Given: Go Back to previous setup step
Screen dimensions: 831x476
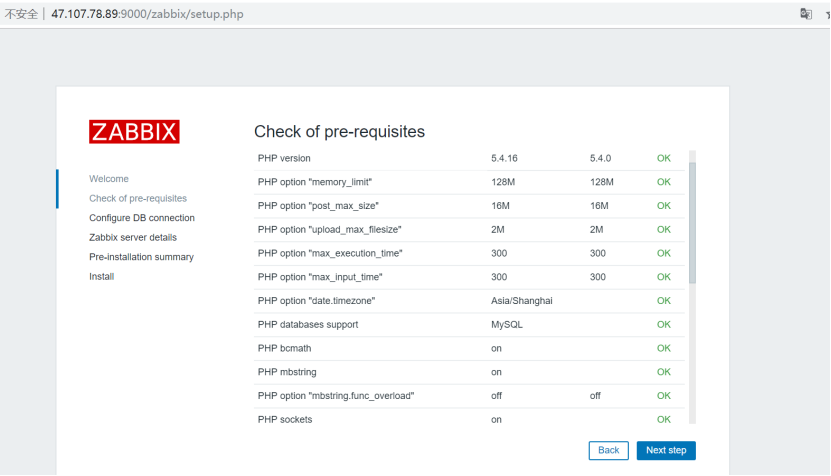Looking at the screenshot, I should pos(608,450).
